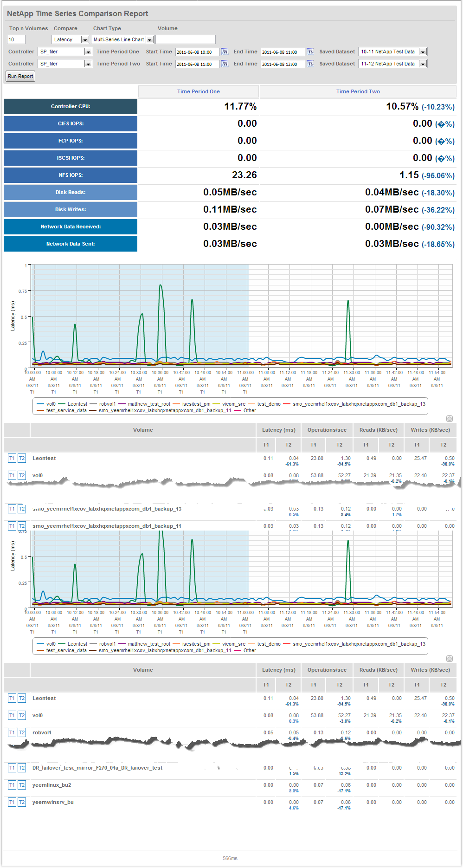Screen dimensions: 463x868
Task: Click T1 icon for the yeemlinux_bu2 row
Action: coord(12,785)
